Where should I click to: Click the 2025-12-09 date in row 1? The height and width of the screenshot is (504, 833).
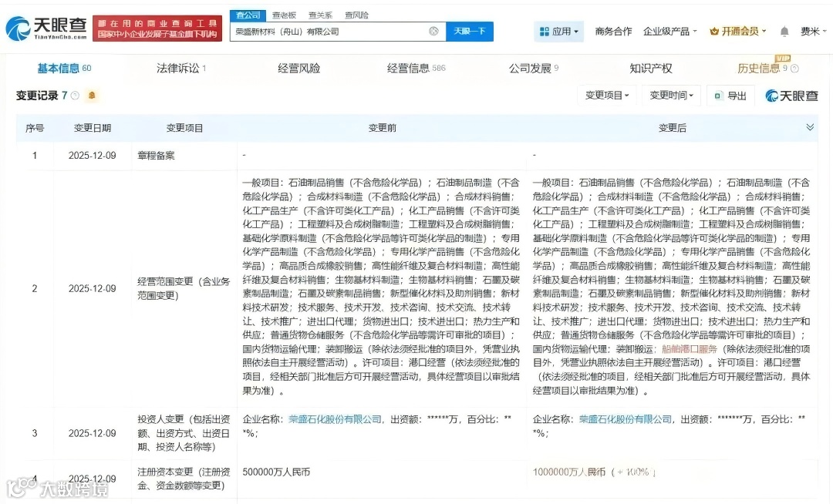(92, 156)
